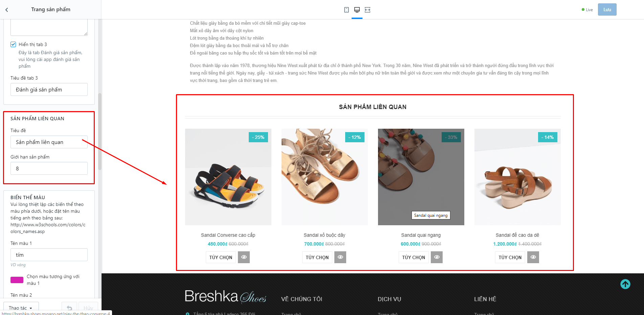The width and height of the screenshot is (644, 315).
Task: Quick view Sandal xỏ buộc dây eye icon
Action: click(340, 257)
